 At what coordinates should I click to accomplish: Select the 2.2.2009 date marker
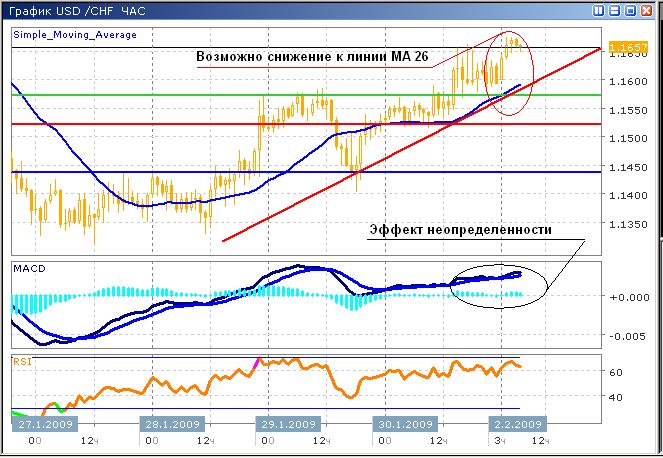click(x=515, y=423)
